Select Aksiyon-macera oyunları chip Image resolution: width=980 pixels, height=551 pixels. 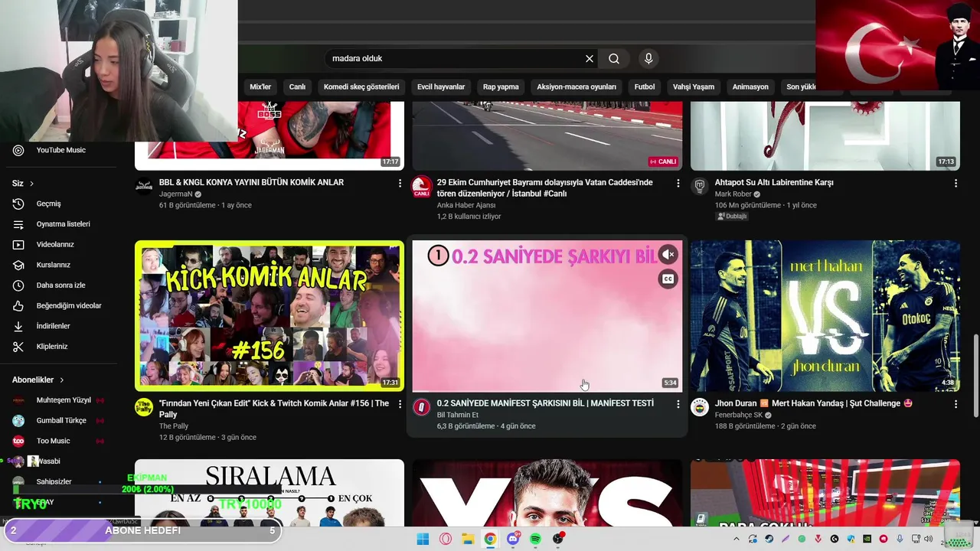(x=577, y=87)
